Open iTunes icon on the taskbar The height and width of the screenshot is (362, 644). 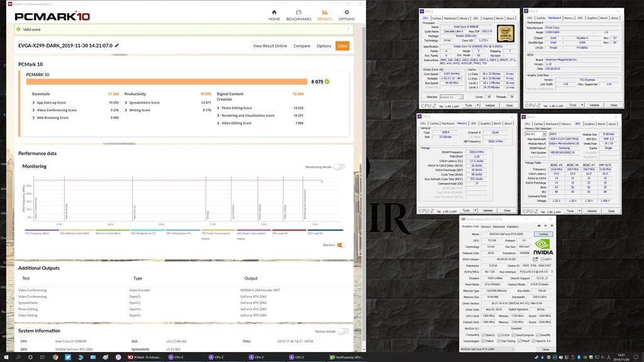coord(118,357)
